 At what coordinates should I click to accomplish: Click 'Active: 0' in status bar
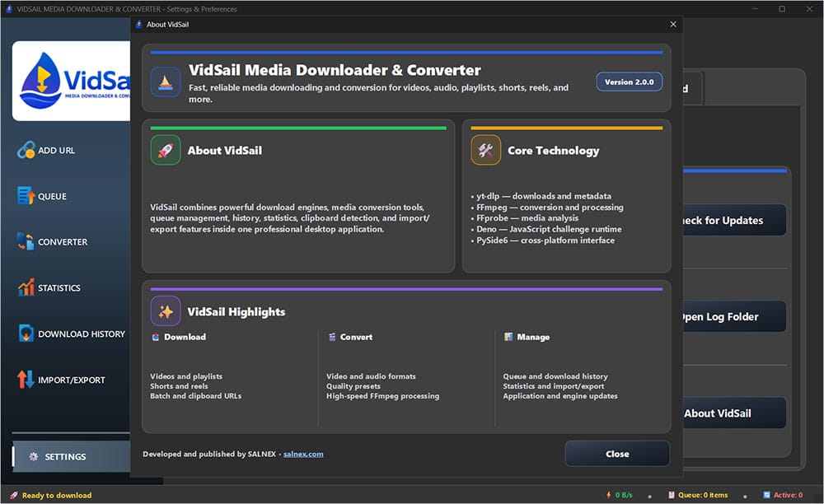click(x=788, y=495)
